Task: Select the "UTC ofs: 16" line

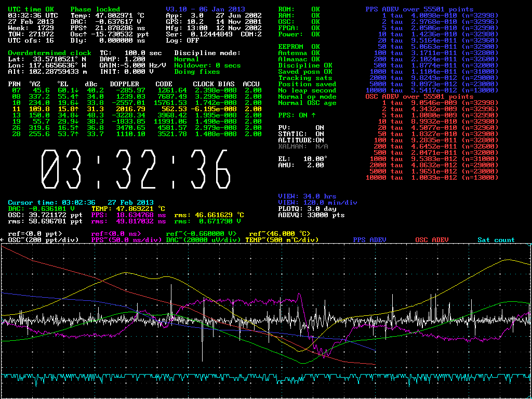Action: (x=31, y=41)
